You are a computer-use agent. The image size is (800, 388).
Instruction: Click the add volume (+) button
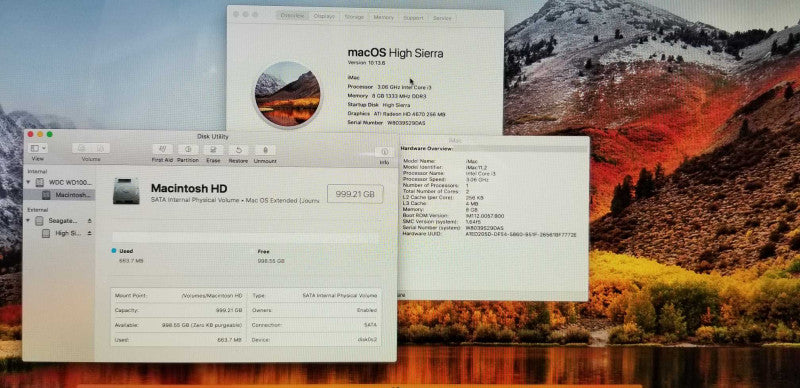[81, 148]
